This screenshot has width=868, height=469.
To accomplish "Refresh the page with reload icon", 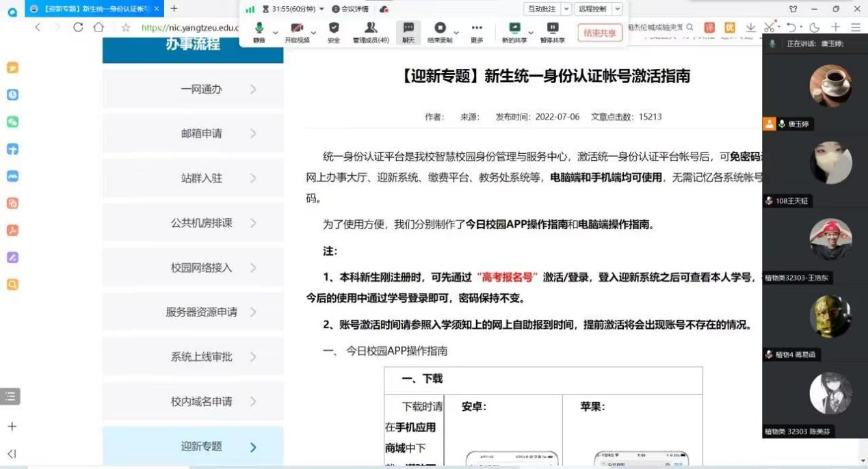I will tap(78, 27).
